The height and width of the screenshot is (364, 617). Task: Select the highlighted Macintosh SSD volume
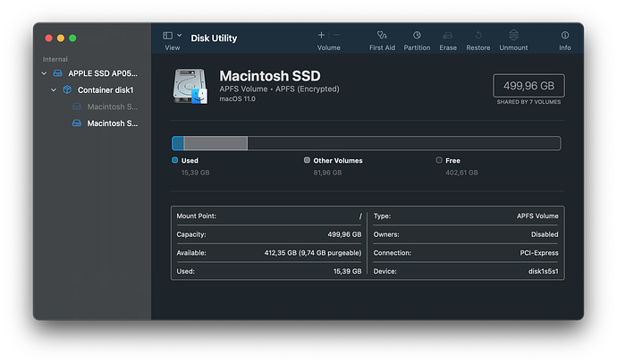(111, 123)
